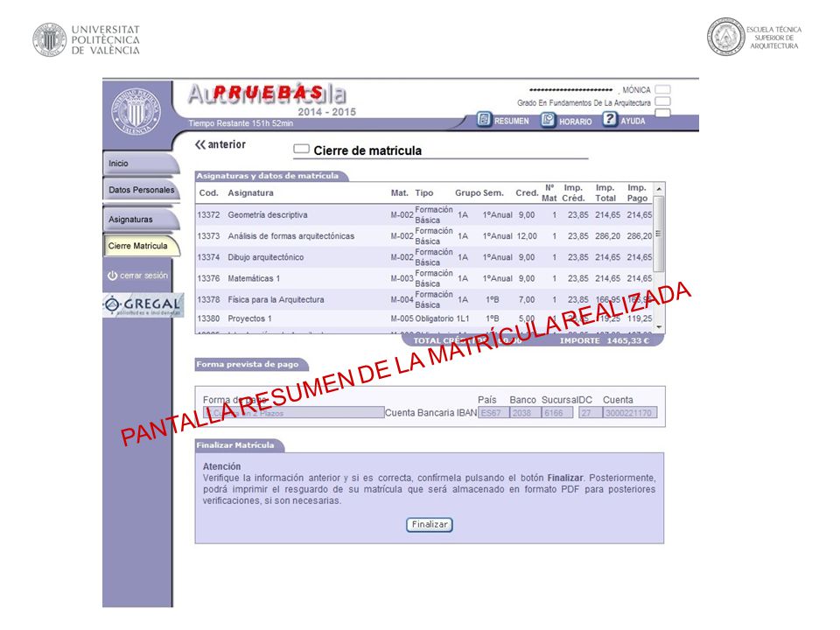Viewport: 840px width, 630px height.
Task: Click the HORARIO link text
Action: pyautogui.click(x=576, y=122)
